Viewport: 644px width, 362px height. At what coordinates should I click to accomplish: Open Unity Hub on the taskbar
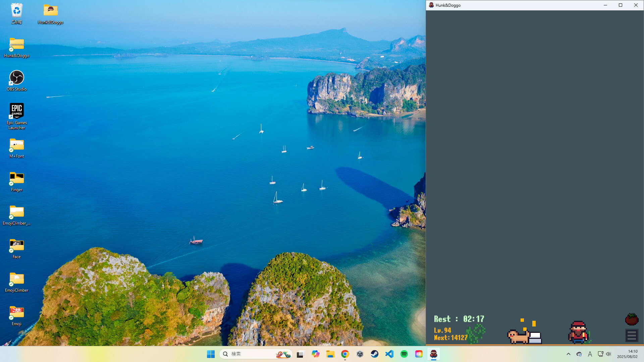click(360, 354)
